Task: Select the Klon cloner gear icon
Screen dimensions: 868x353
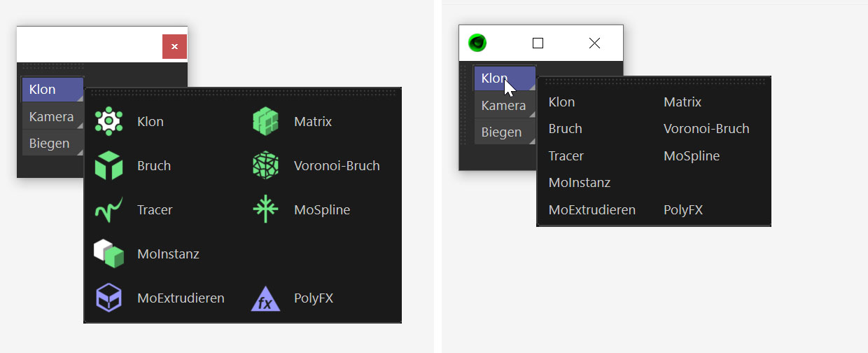Action: pyautogui.click(x=108, y=121)
